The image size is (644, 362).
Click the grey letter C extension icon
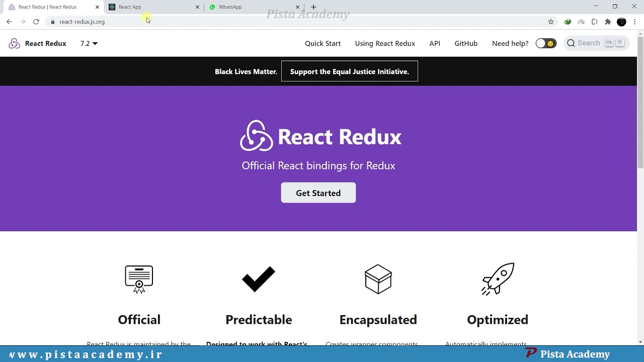coord(595,22)
